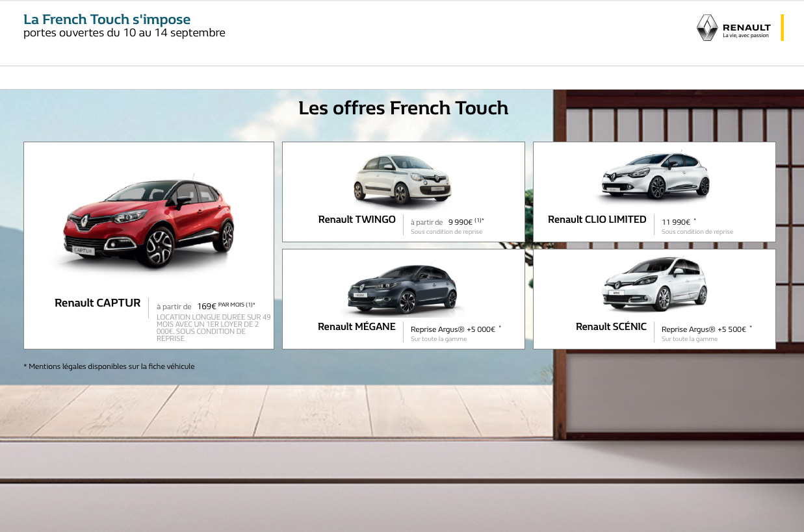Select the 169€ PAR MOIS price
The height and width of the screenshot is (532, 804).
coord(226,306)
